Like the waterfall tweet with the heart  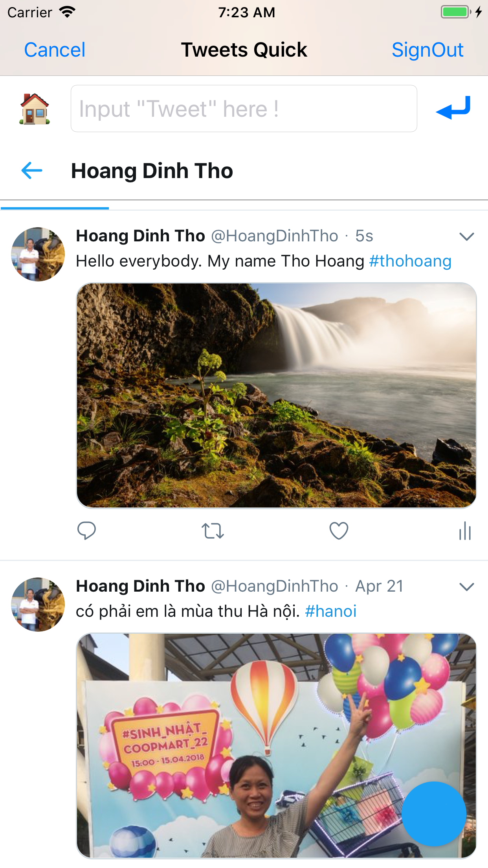tap(339, 531)
